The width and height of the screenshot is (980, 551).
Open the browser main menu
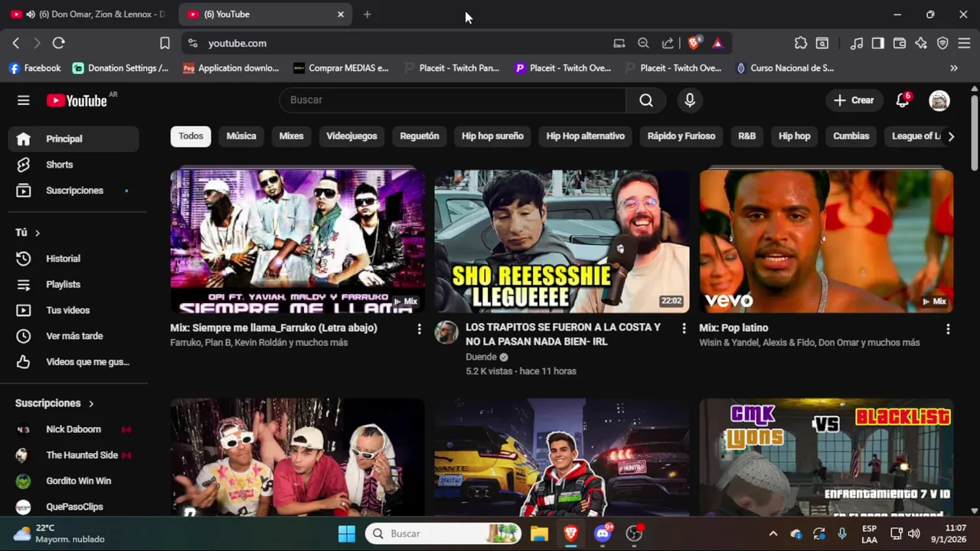[964, 44]
